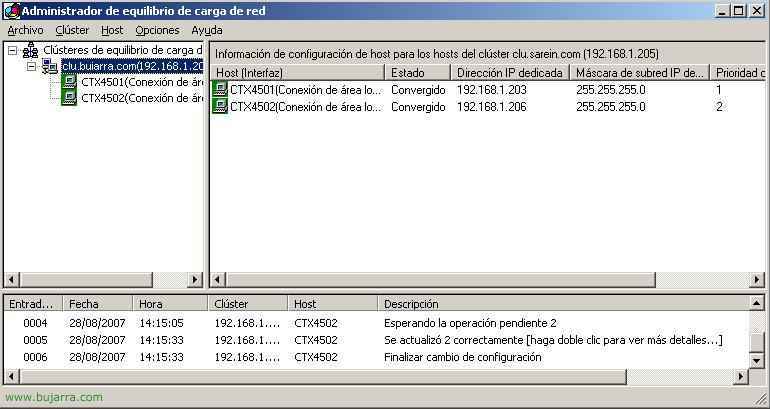Click the application icon in title bar
Screen dimensions: 770x409
point(12,10)
